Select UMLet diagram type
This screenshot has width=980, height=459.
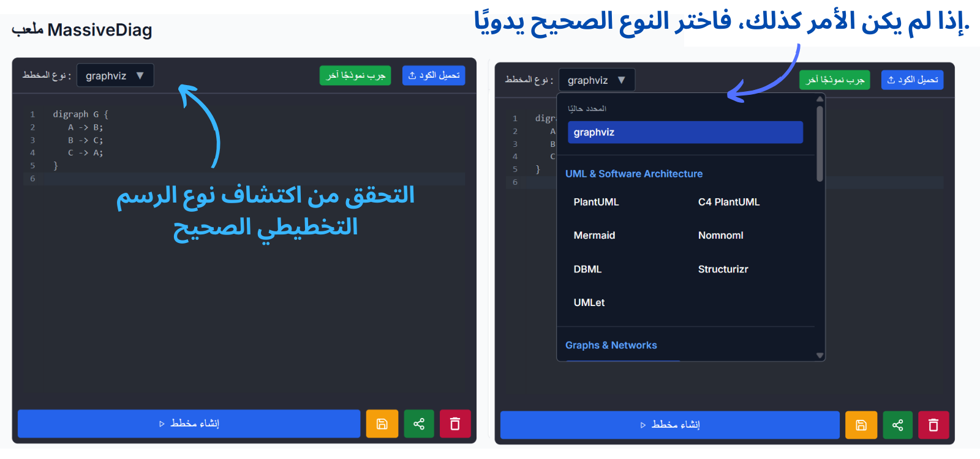tap(589, 302)
